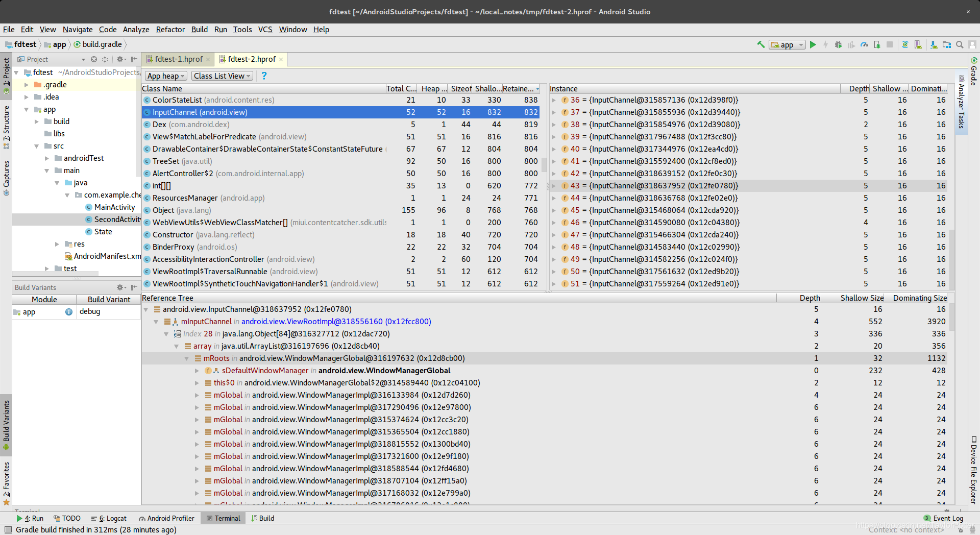Screen dimensions: 980x535
Task: Sync project with Gradle files icon
Action: [x=905, y=44]
